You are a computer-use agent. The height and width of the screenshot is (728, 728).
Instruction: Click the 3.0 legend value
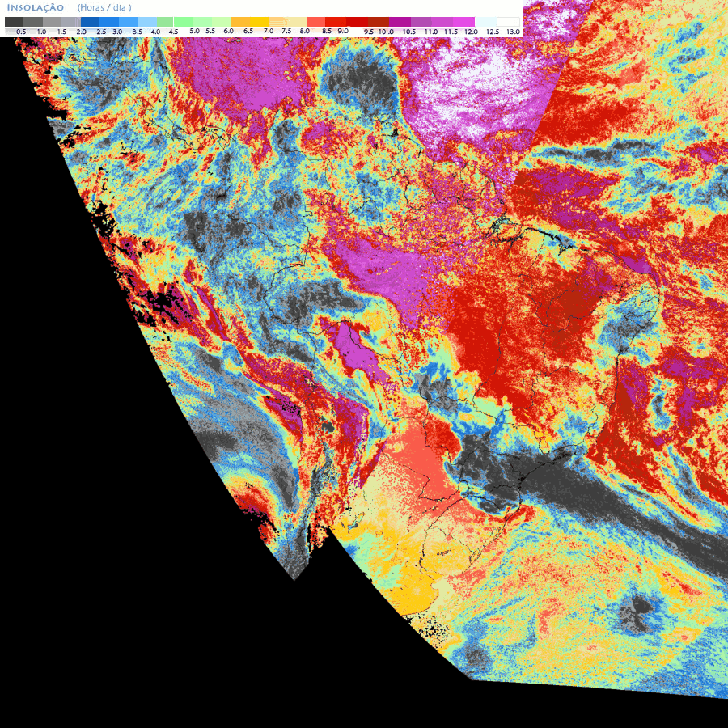[117, 32]
